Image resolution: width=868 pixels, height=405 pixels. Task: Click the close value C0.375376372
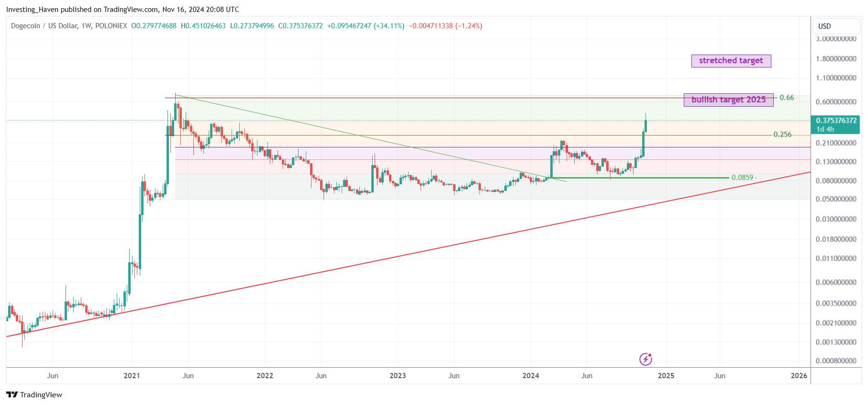[x=300, y=26]
